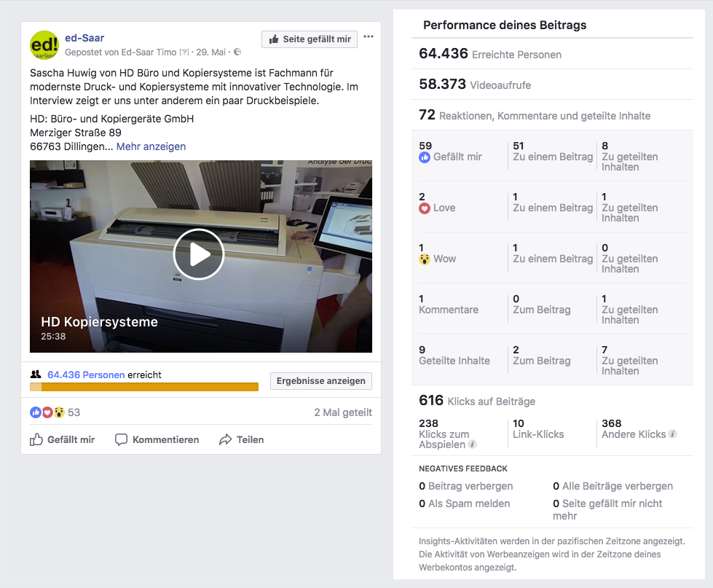Click Ergebnisse anzeigen button
This screenshot has height=588, width=713.
click(321, 380)
